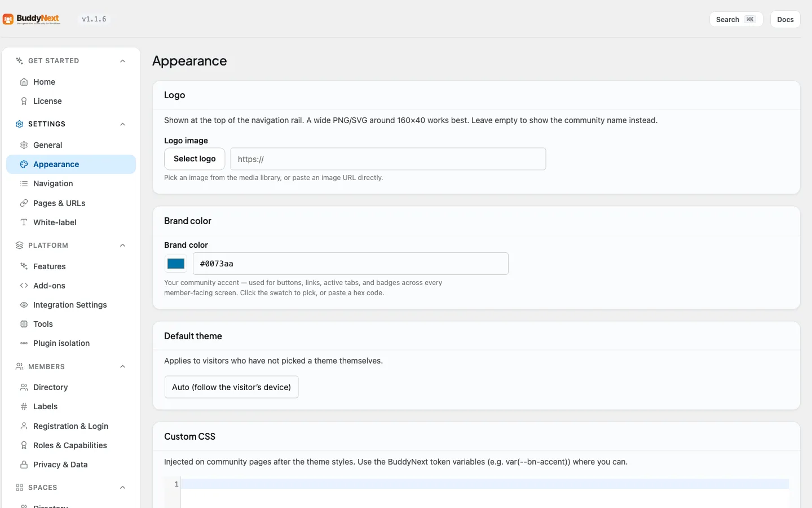The image size is (812, 508).
Task: Click the cog icon next to General
Action: click(24, 145)
